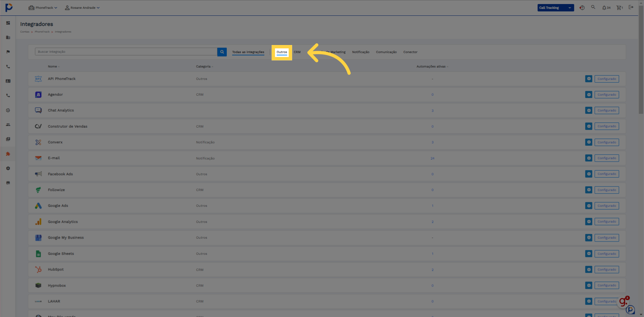
Task: Select the Todas as integrações tab
Action: pyautogui.click(x=248, y=52)
